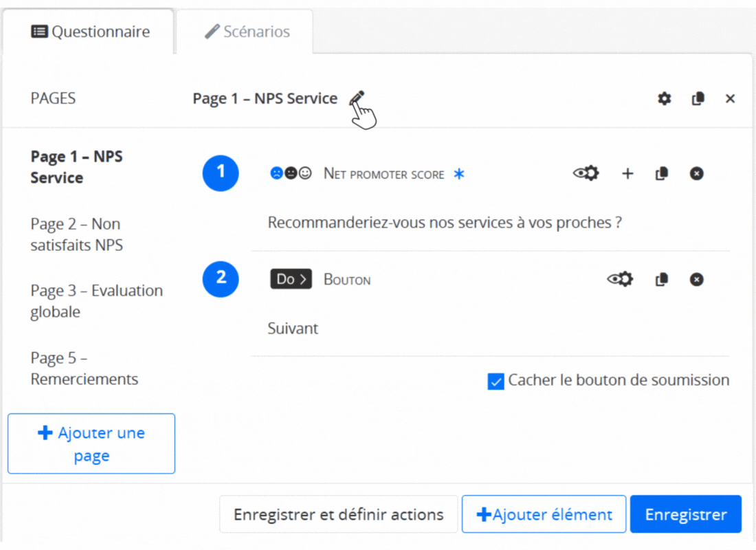
Task: Duplicate the Net Promoter Score element
Action: [662, 174]
